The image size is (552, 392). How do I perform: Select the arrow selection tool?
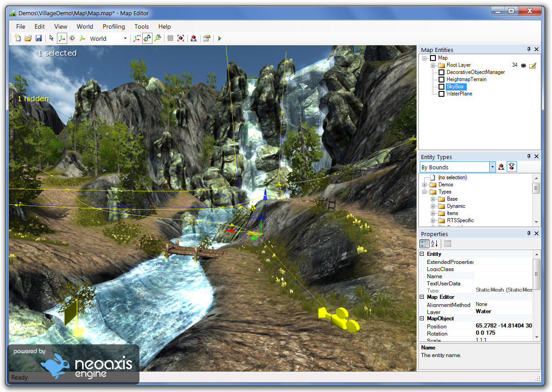(x=52, y=38)
